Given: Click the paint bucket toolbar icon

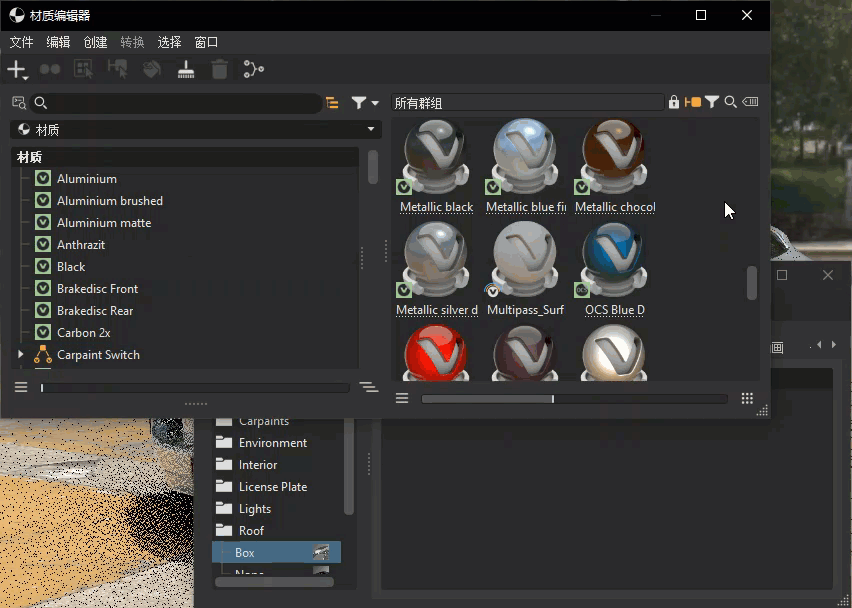Looking at the screenshot, I should tap(152, 70).
